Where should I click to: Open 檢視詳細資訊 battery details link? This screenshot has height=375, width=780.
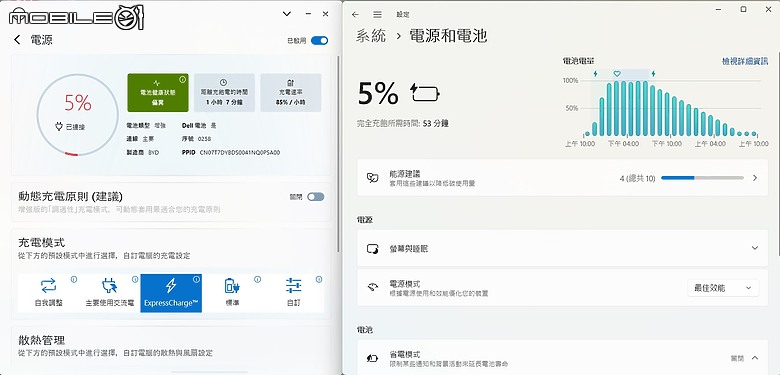[745, 61]
